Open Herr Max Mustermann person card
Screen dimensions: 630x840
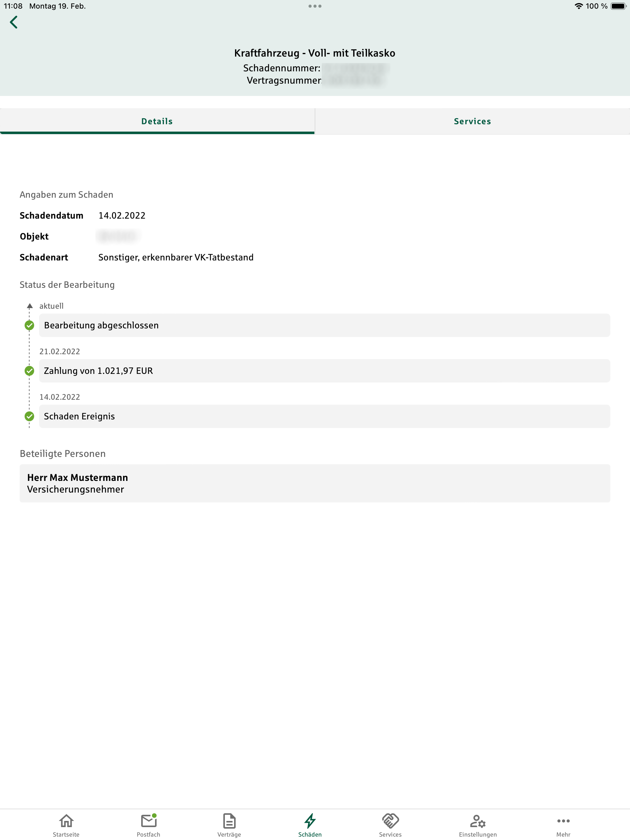pos(315,483)
